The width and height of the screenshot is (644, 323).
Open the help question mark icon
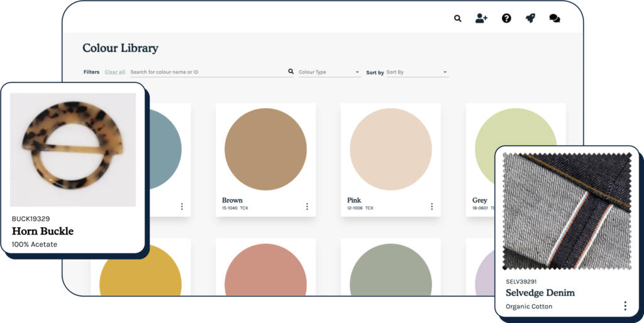click(506, 18)
